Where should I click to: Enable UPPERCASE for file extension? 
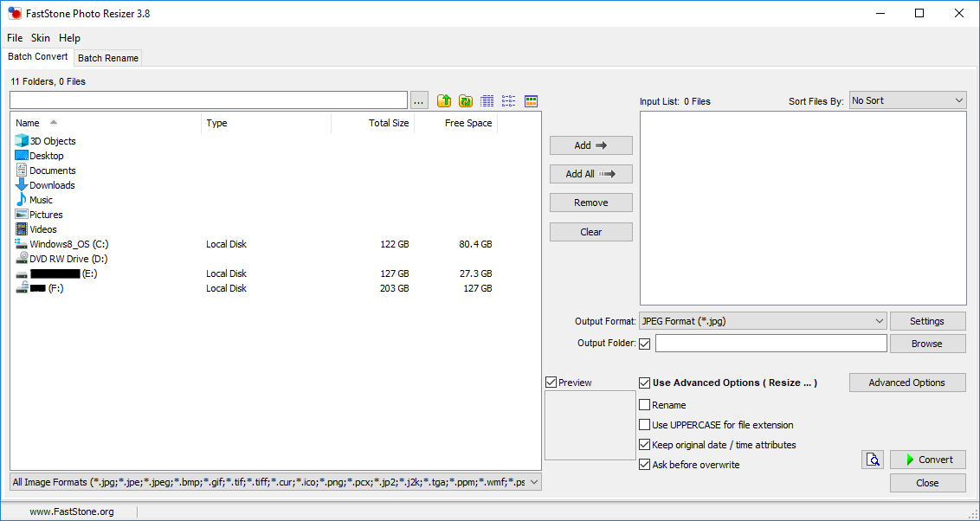tap(644, 425)
